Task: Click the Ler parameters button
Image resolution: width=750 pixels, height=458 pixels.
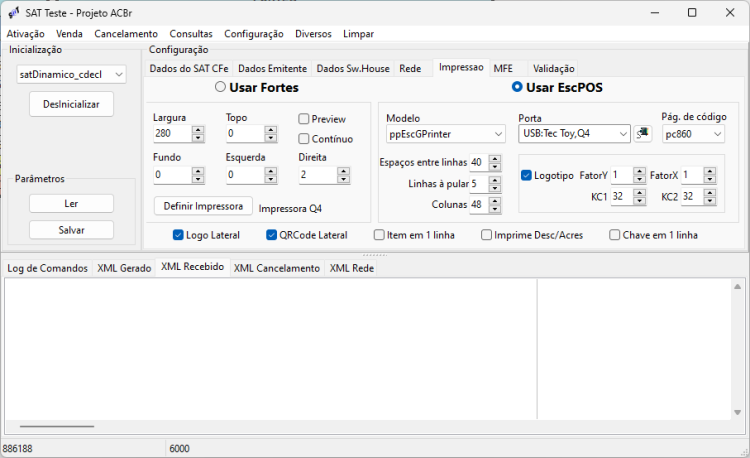Action: coord(71,204)
